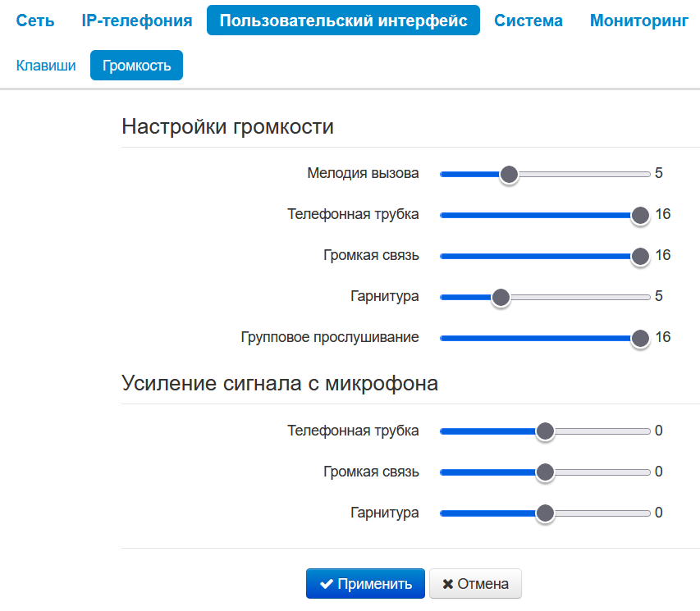The width and height of the screenshot is (700, 611).
Task: Open the Сеть tab
Action: 35,21
